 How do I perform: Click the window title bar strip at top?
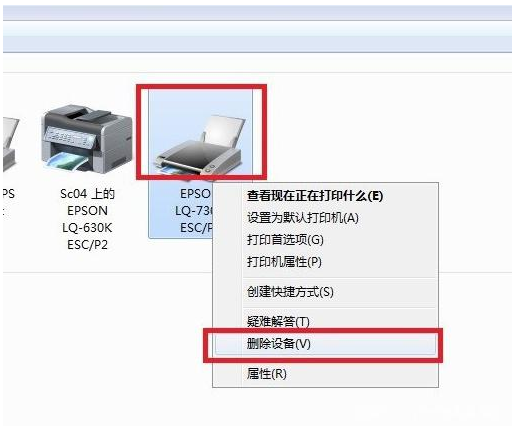(x=257, y=13)
